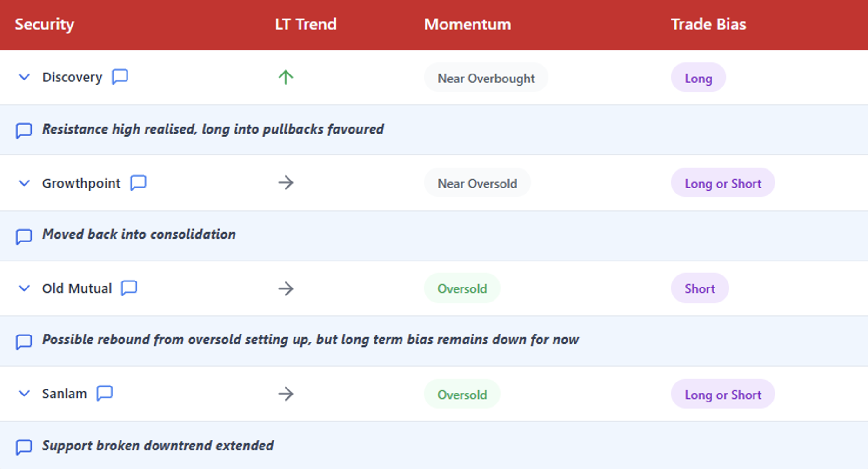Sort by the Security column header

44,25
